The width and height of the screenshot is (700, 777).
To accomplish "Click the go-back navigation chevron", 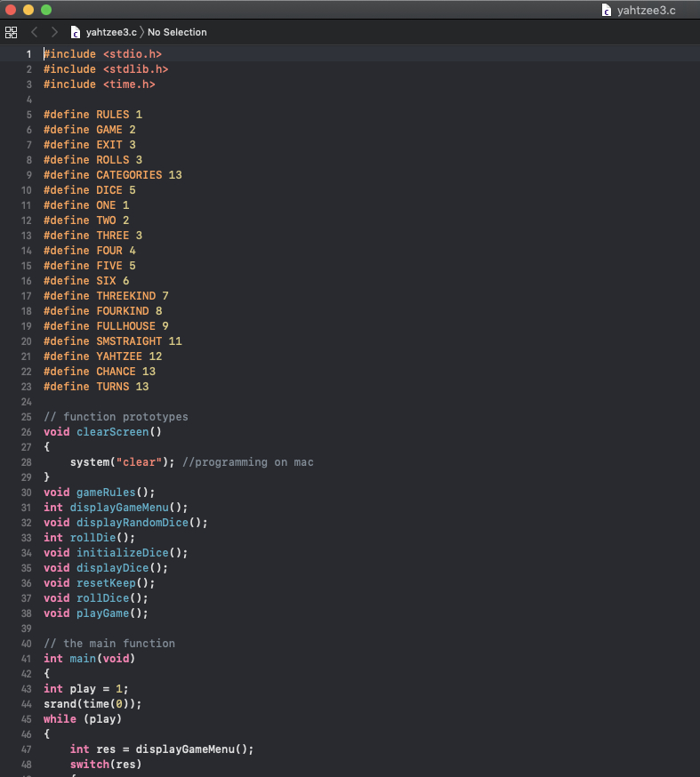I will 34,32.
